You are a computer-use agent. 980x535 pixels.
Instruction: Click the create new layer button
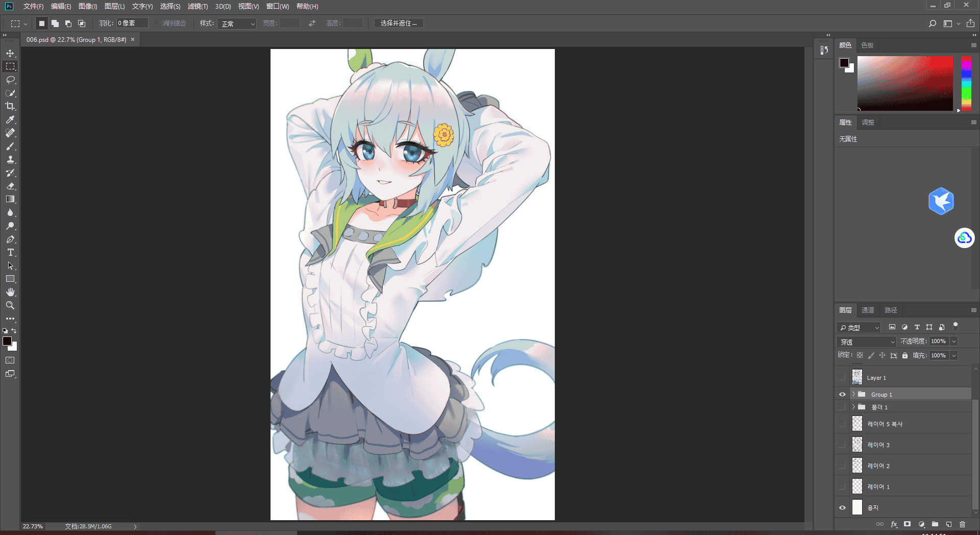coord(949,524)
